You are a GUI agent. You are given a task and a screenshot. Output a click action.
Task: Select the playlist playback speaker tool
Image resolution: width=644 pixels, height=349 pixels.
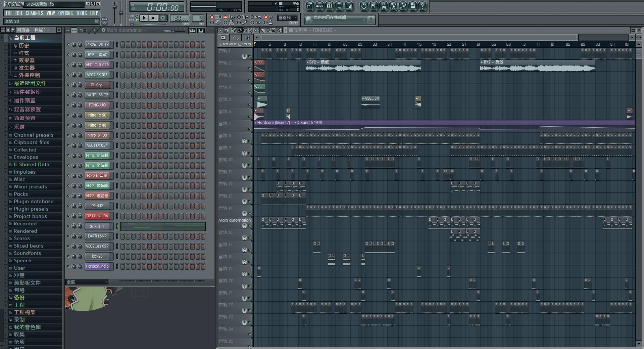click(x=280, y=30)
